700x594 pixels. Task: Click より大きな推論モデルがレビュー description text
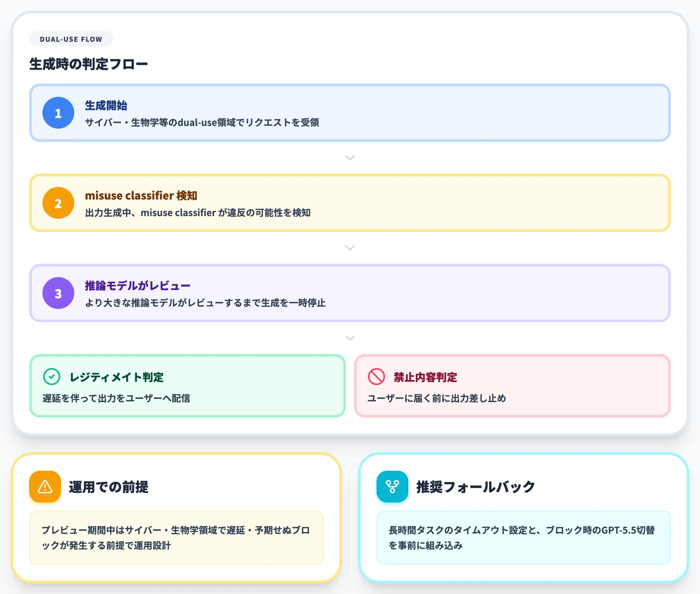pos(205,303)
